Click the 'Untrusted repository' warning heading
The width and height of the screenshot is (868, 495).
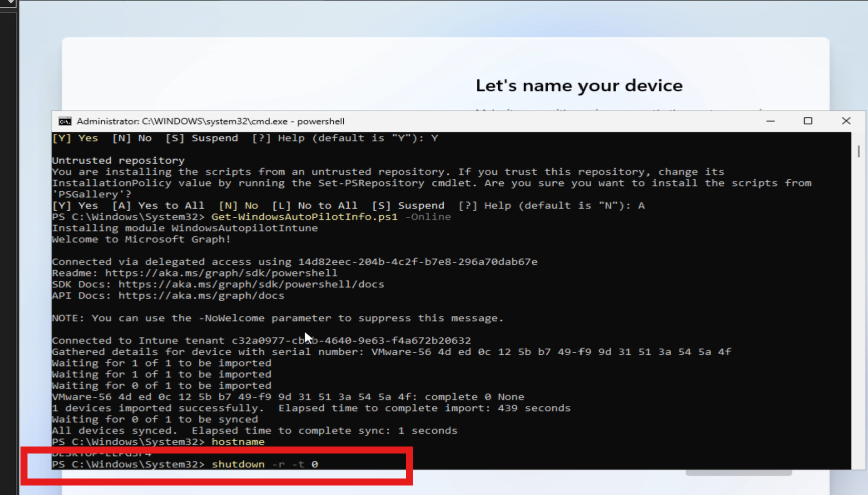[x=118, y=160]
